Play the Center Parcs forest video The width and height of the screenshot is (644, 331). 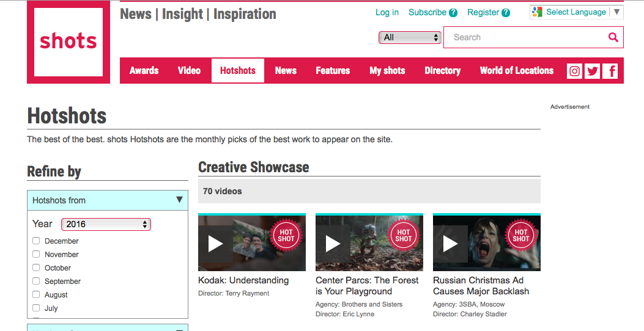pos(333,244)
